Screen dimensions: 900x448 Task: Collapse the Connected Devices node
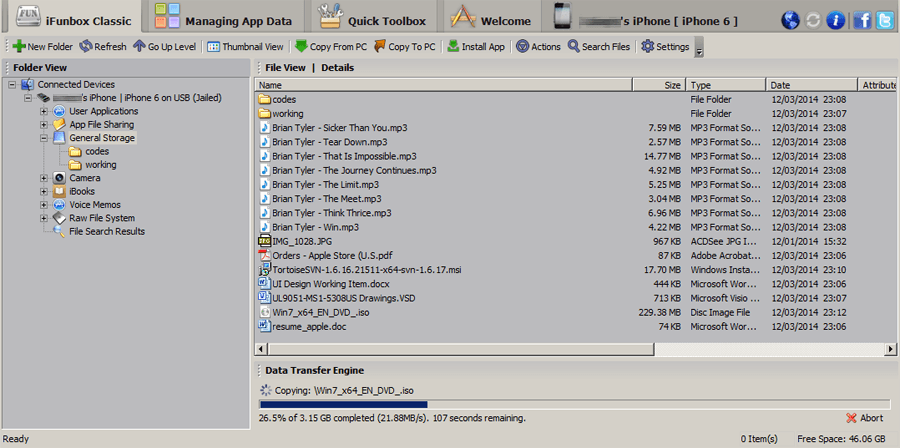click(x=12, y=85)
